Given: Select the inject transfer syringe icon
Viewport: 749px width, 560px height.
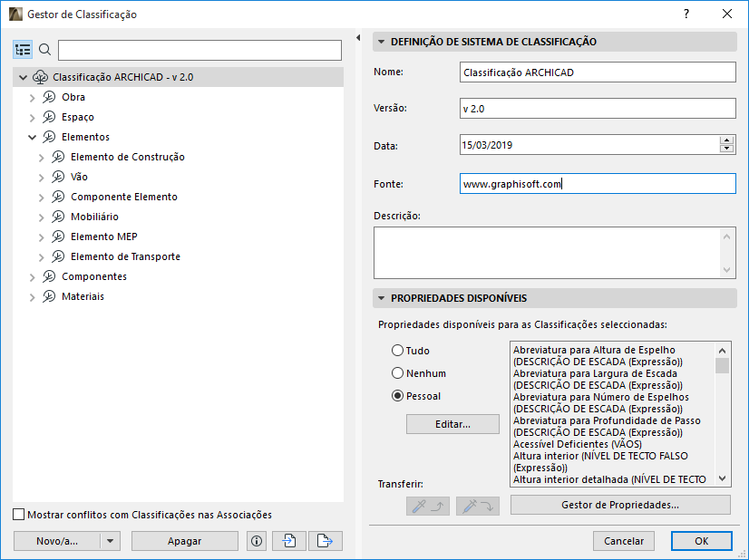Looking at the screenshot, I should click(x=477, y=506).
